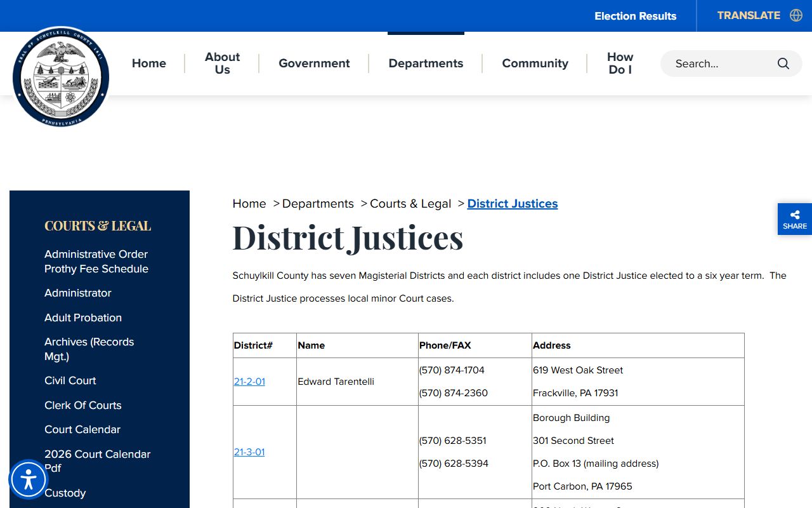Click the search magnifier icon

(783, 63)
